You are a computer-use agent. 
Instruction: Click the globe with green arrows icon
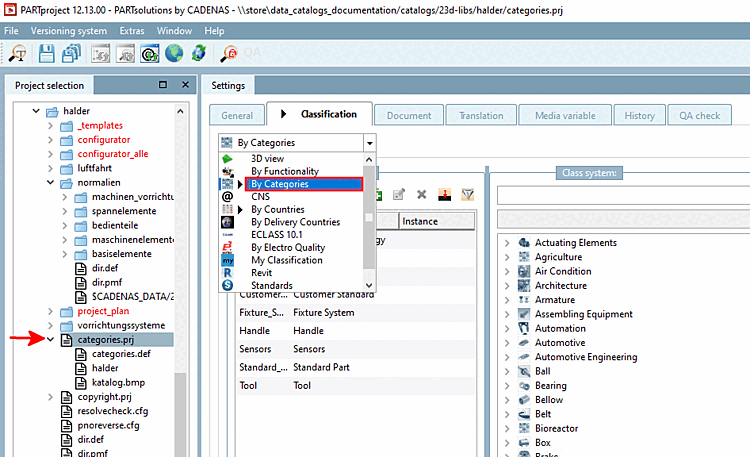199,53
